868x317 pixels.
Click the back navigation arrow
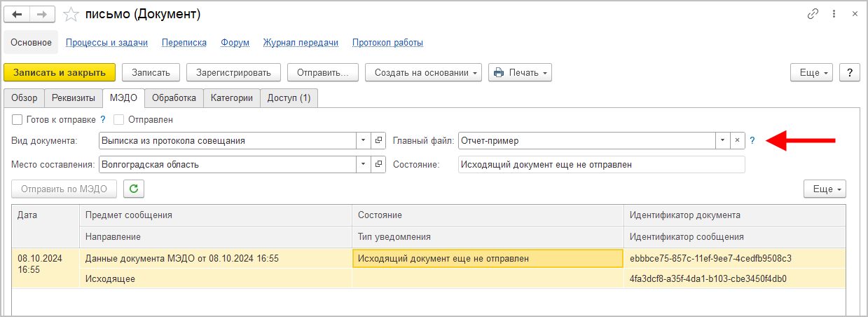click(18, 14)
